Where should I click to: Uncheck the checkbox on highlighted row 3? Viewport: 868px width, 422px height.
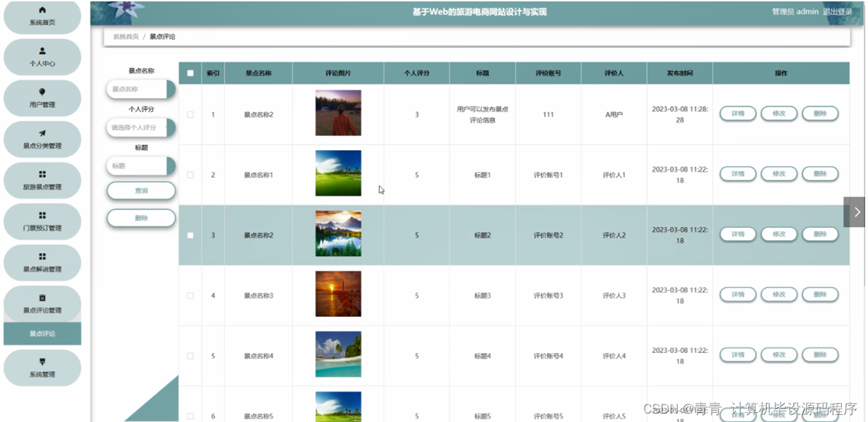click(x=190, y=235)
